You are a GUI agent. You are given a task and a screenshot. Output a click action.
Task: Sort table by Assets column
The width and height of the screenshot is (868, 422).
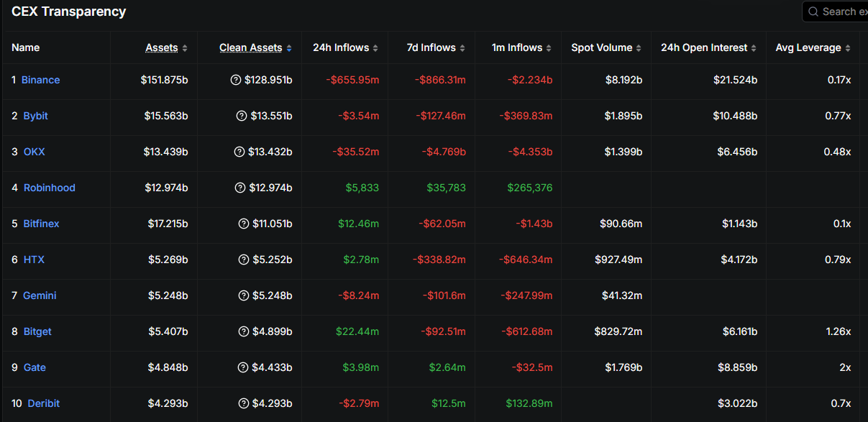tap(166, 47)
